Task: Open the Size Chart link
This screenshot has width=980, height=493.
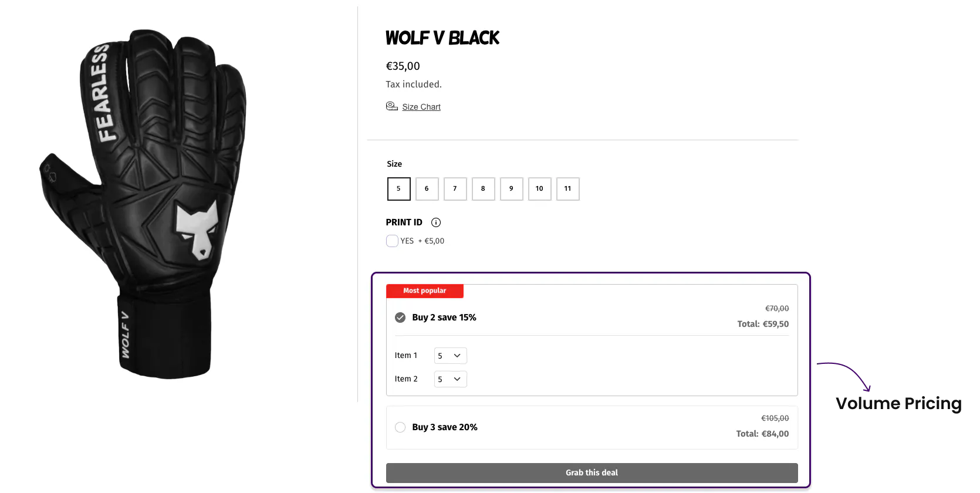Action: [421, 107]
